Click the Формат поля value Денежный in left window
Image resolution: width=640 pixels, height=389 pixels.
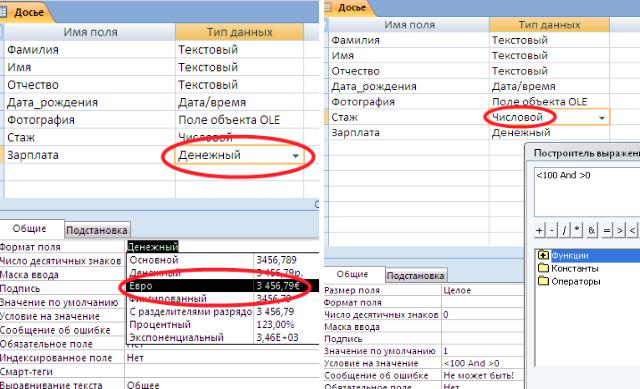tap(153, 247)
